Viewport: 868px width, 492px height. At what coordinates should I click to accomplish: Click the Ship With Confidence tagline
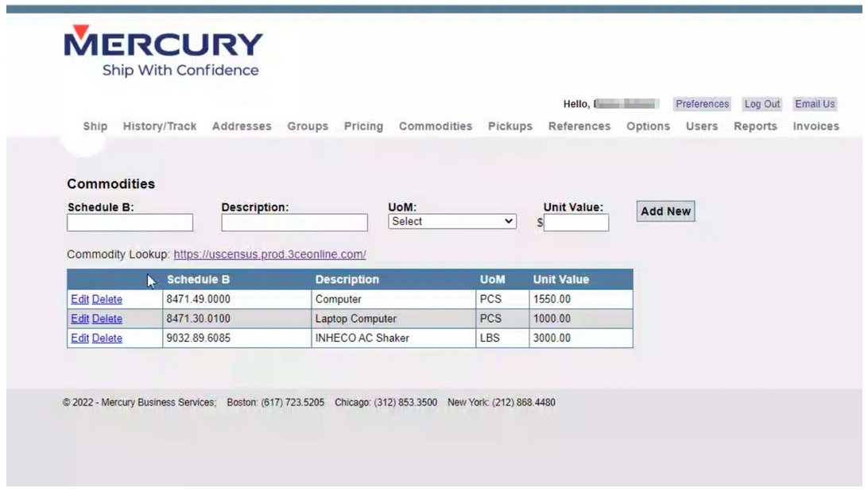(180, 70)
